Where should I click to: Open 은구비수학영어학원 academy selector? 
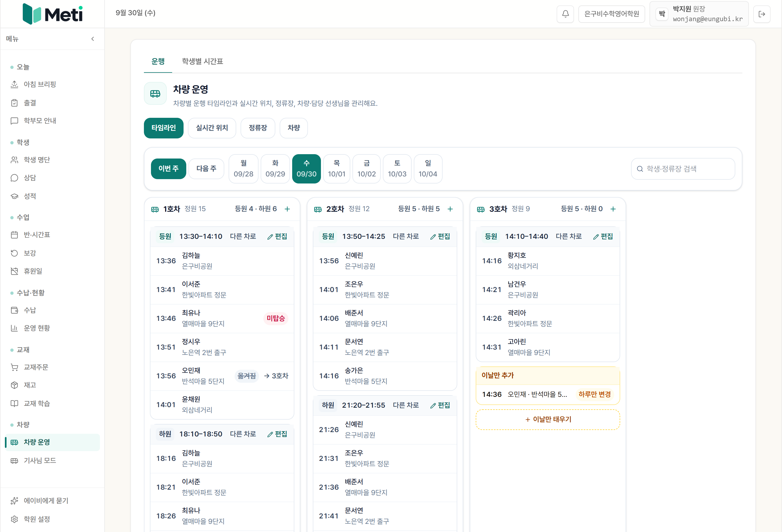611,14
